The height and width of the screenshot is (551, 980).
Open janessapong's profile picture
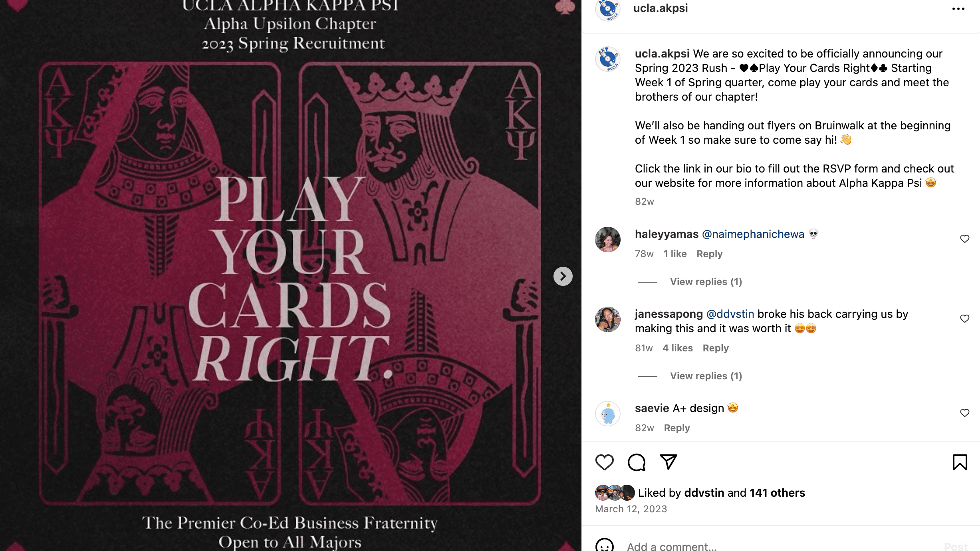point(607,319)
